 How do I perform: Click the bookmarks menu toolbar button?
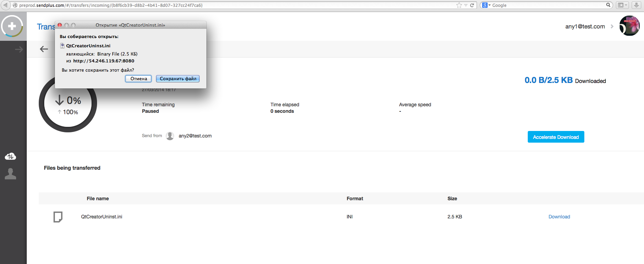[x=622, y=5]
